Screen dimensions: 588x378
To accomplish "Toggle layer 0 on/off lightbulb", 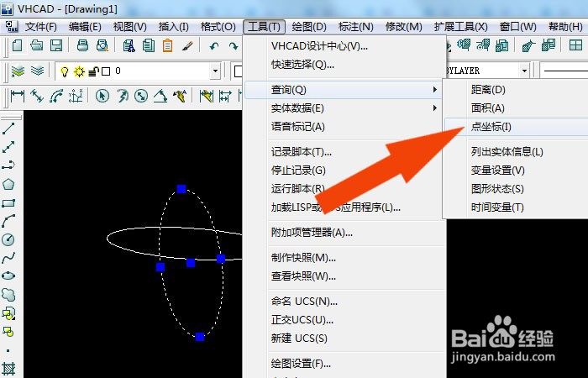I will 65,71.
